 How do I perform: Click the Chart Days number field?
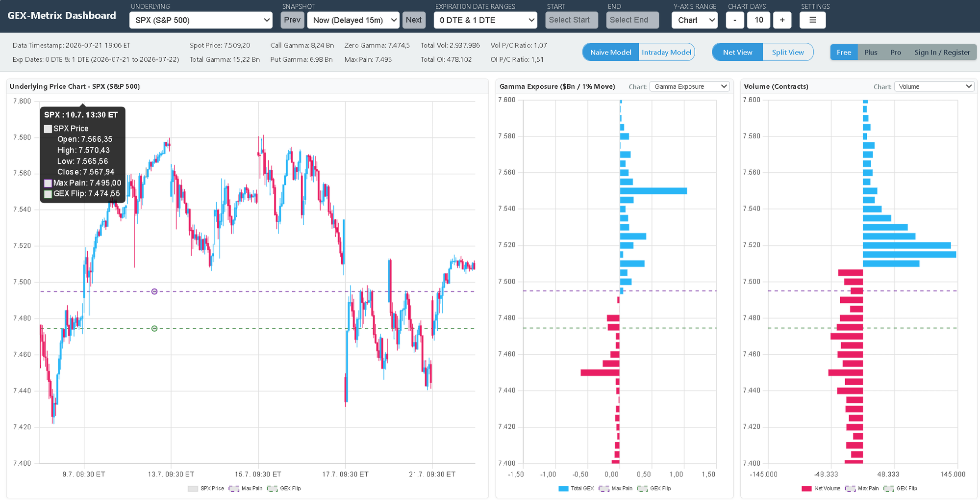click(758, 20)
